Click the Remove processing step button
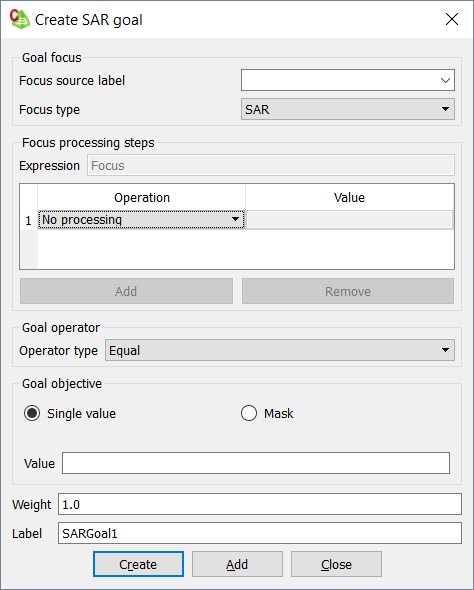The height and width of the screenshot is (590, 474). pyautogui.click(x=348, y=291)
